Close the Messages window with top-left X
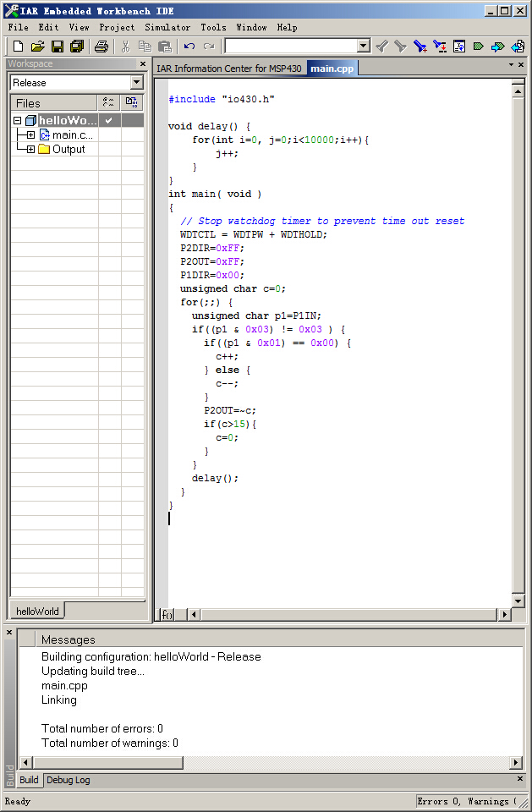 pos(8,633)
